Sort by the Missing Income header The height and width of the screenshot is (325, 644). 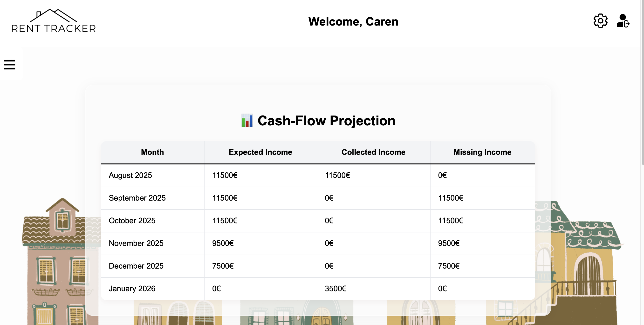[x=482, y=152]
